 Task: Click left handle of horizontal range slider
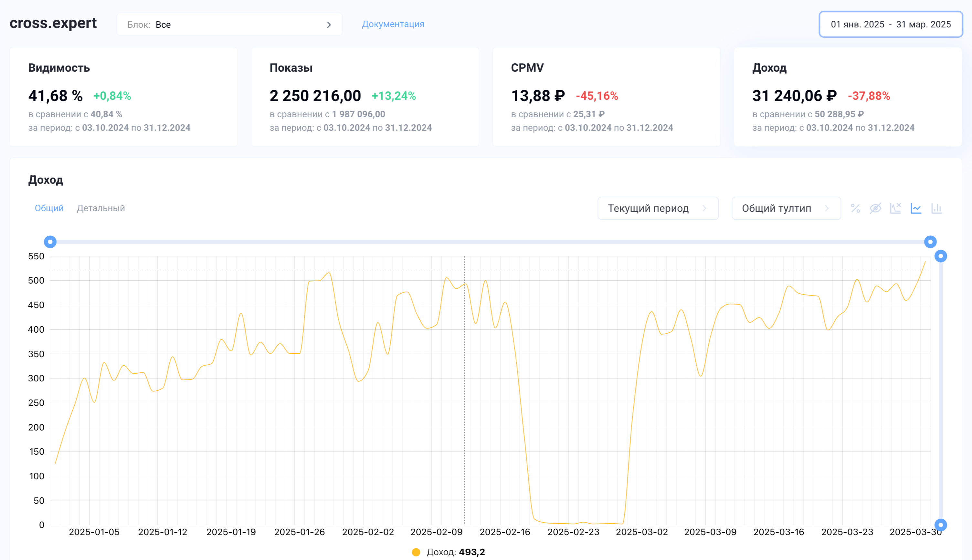tap(50, 242)
